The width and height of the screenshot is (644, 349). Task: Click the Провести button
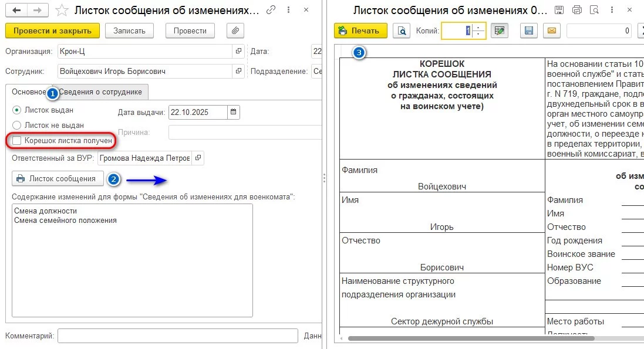click(190, 31)
